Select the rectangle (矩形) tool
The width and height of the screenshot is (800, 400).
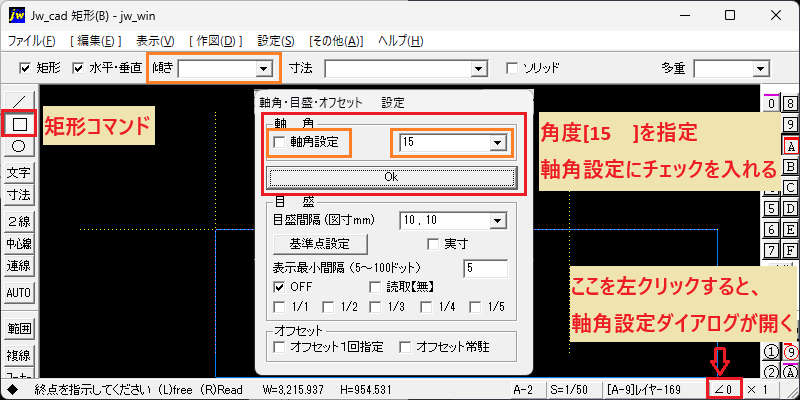pyautogui.click(x=19, y=123)
